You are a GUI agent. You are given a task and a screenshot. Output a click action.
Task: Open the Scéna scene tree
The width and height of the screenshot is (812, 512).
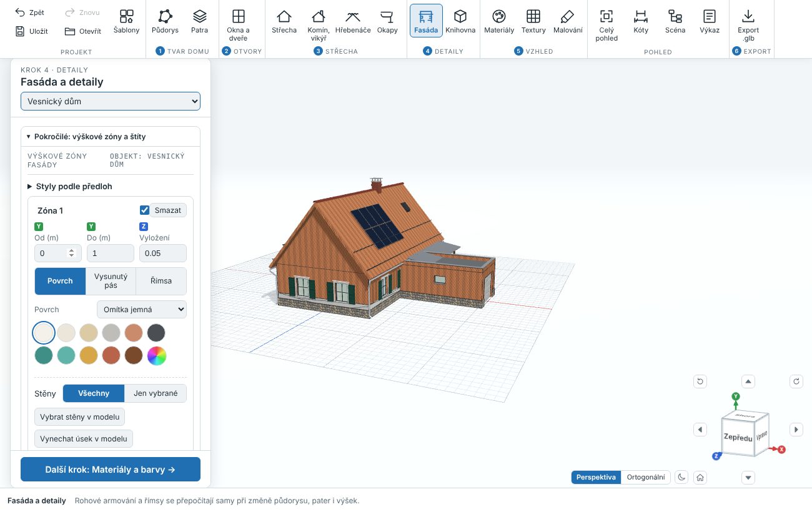(675, 21)
